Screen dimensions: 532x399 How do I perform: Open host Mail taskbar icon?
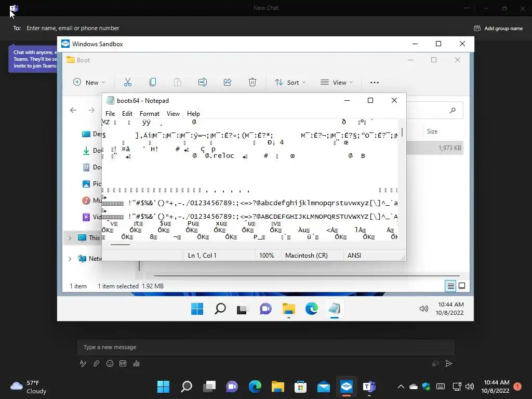pyautogui.click(x=323, y=387)
